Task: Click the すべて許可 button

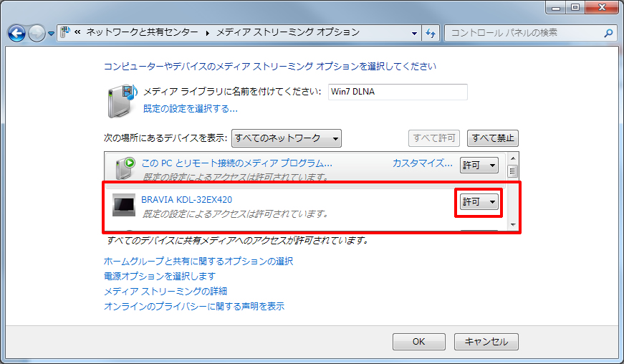Action: (434, 138)
